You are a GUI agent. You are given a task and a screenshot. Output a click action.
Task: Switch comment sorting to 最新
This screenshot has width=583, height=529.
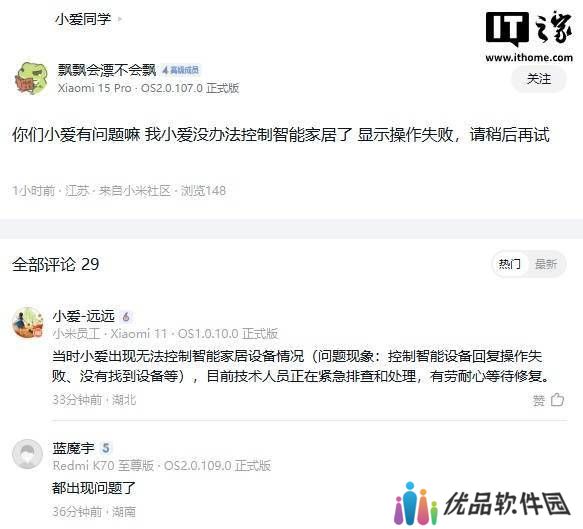point(545,264)
